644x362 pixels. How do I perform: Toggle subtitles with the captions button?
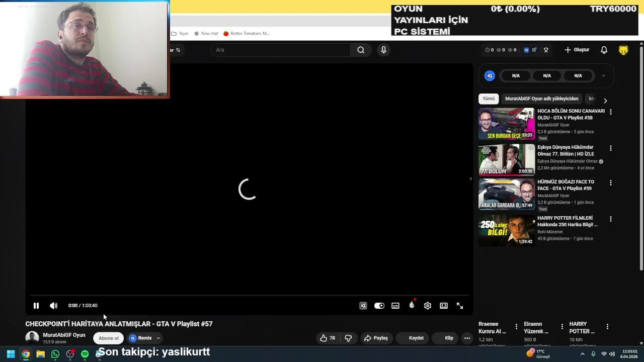395,306
